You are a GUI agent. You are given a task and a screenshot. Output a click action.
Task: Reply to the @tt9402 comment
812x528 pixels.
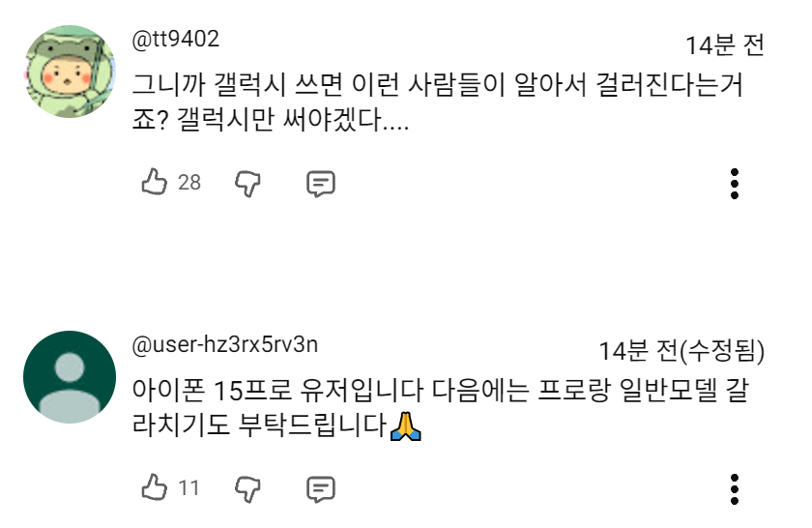pos(320,183)
